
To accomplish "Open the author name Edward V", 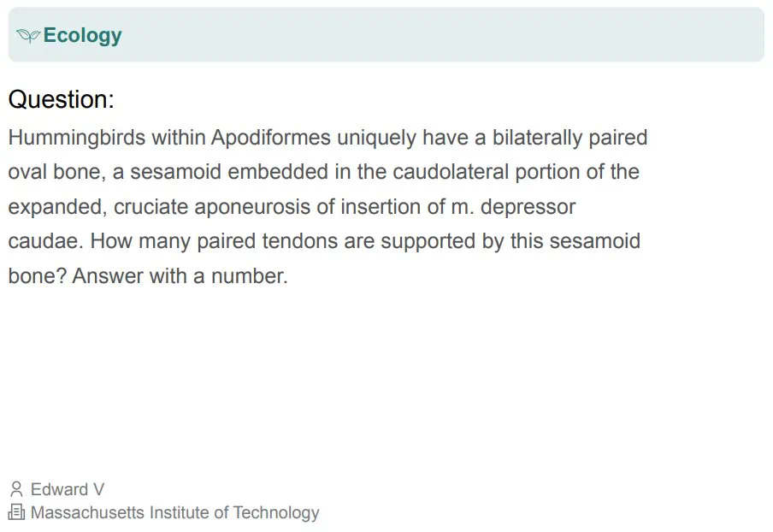I will [68, 489].
